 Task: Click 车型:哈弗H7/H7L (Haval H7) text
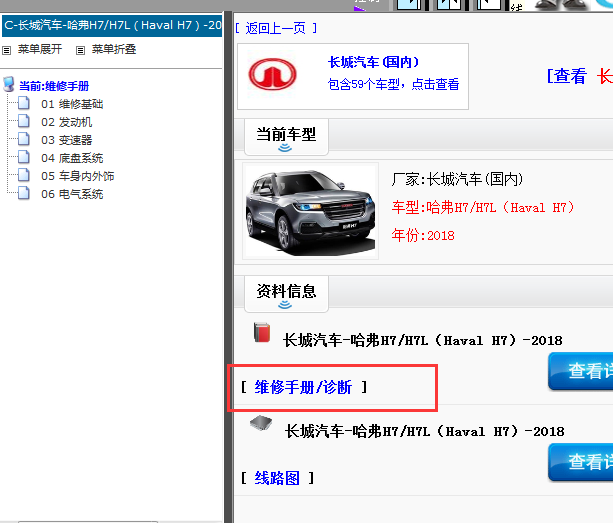(483, 207)
